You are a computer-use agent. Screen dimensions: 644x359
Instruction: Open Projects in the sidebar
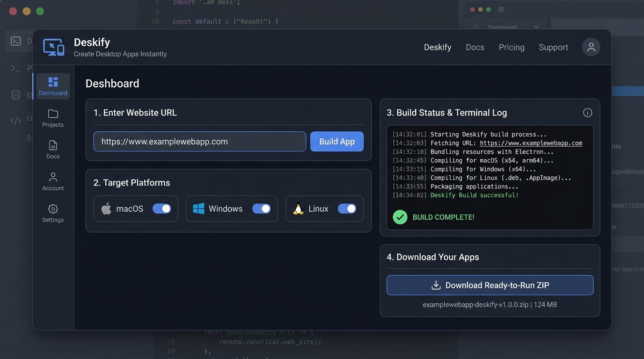click(x=53, y=118)
